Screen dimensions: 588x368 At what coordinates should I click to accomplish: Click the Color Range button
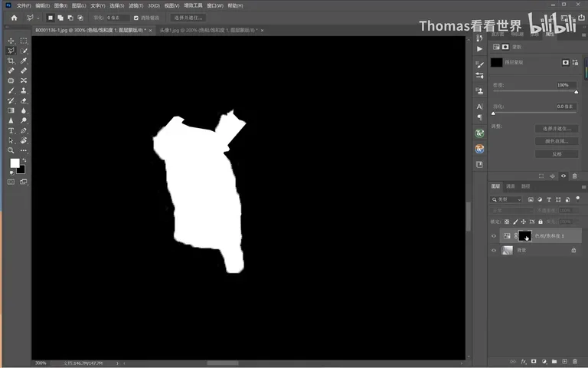click(557, 141)
